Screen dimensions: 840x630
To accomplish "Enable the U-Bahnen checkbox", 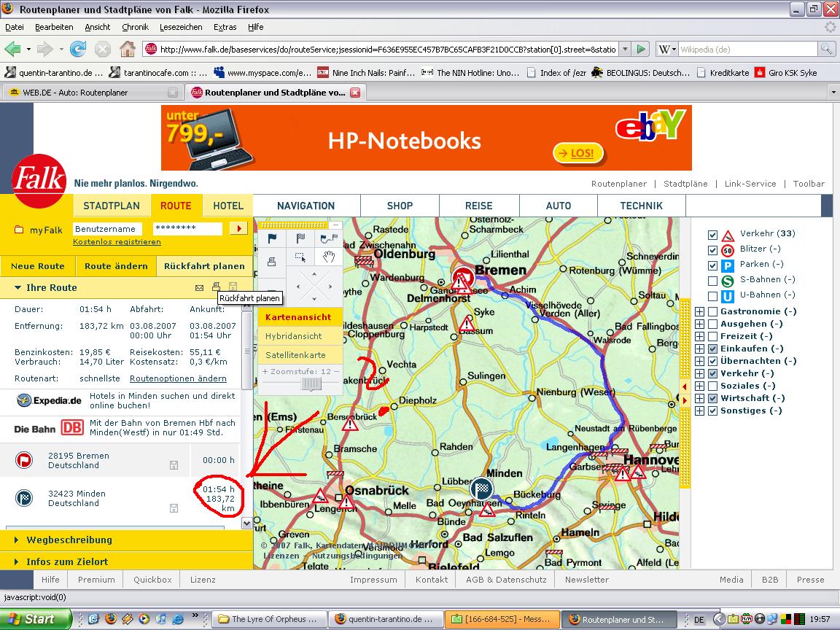I will [712, 296].
